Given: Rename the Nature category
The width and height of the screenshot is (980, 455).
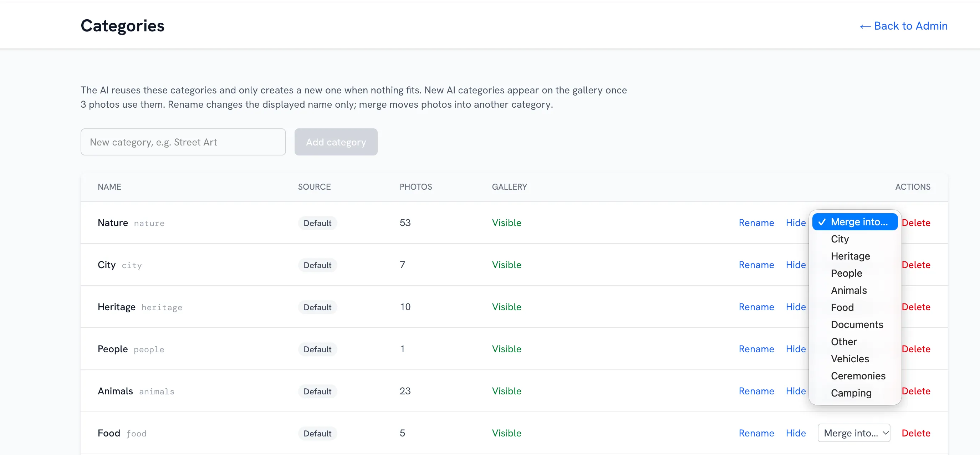Looking at the screenshot, I should click(x=756, y=223).
